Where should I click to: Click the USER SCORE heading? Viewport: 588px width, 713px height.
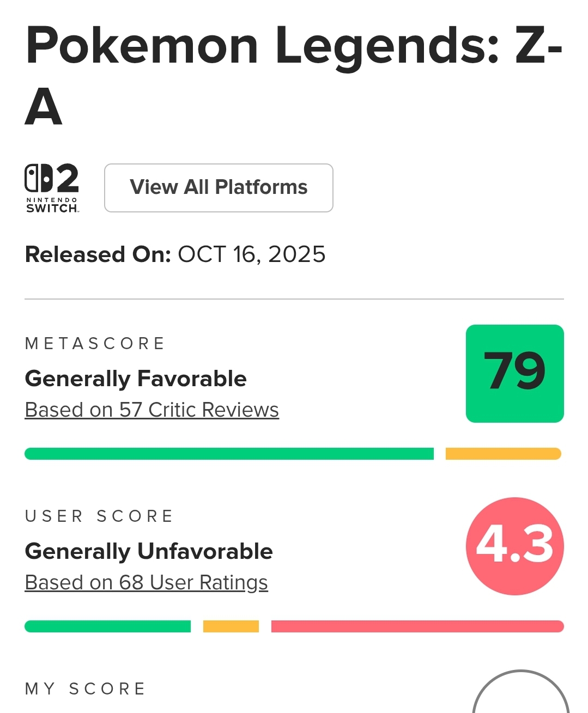click(99, 516)
